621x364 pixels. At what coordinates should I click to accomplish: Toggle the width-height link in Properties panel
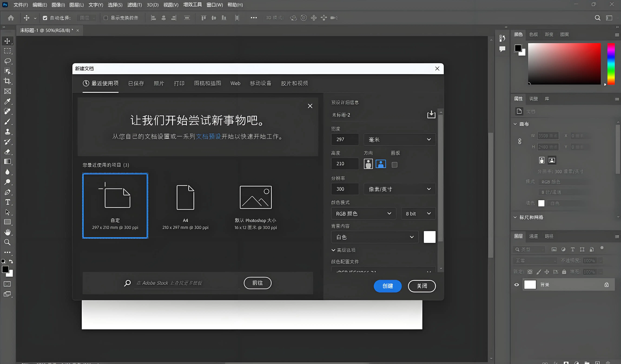[x=520, y=141]
